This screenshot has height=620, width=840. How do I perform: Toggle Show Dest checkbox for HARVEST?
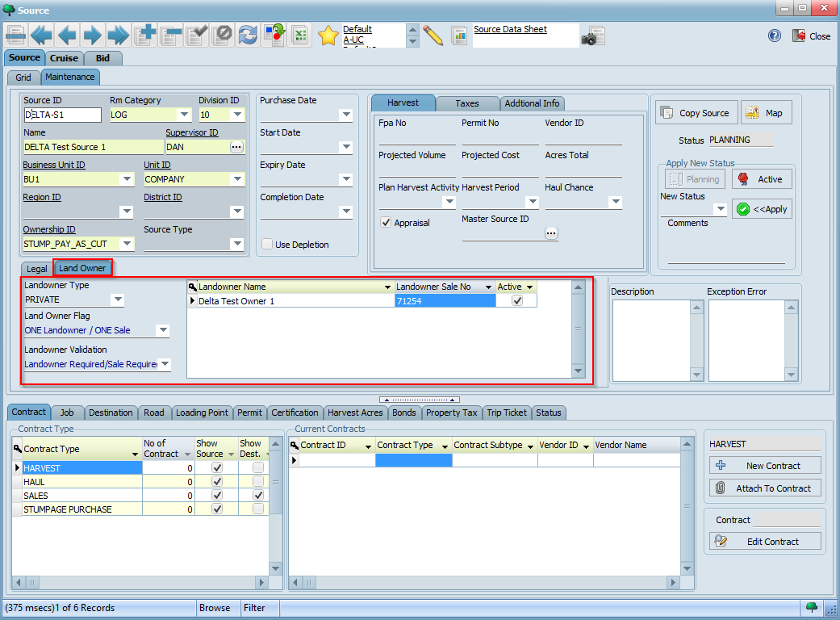coord(258,467)
